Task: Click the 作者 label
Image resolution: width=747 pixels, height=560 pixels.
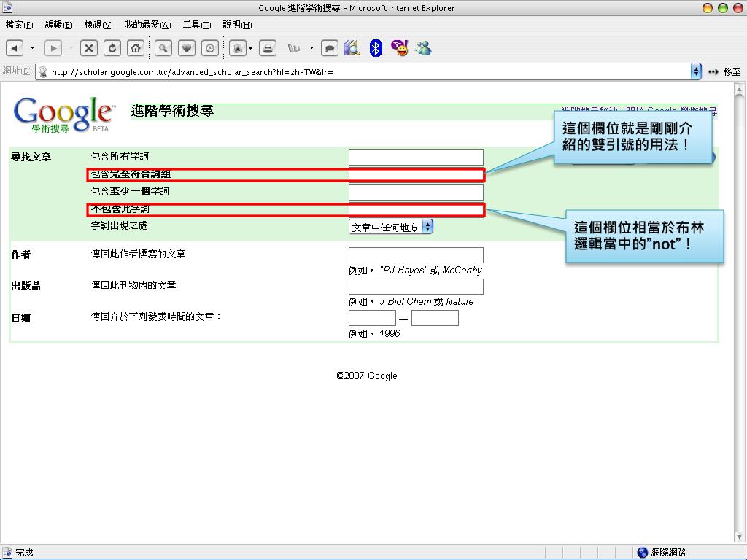Action: coord(21,254)
